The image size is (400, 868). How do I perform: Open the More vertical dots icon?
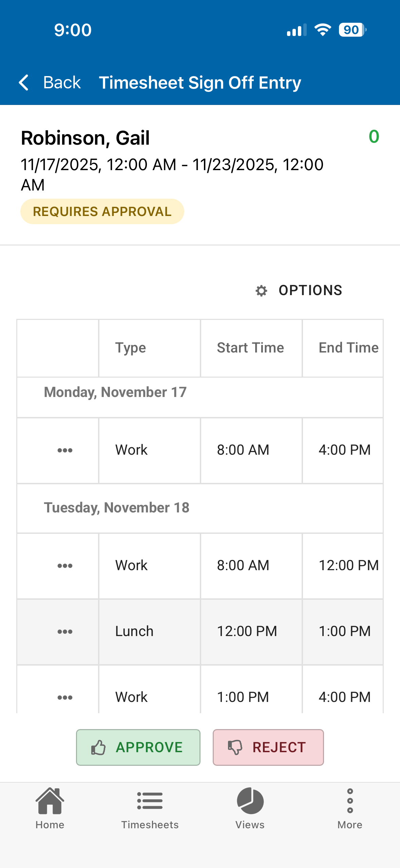click(x=350, y=801)
